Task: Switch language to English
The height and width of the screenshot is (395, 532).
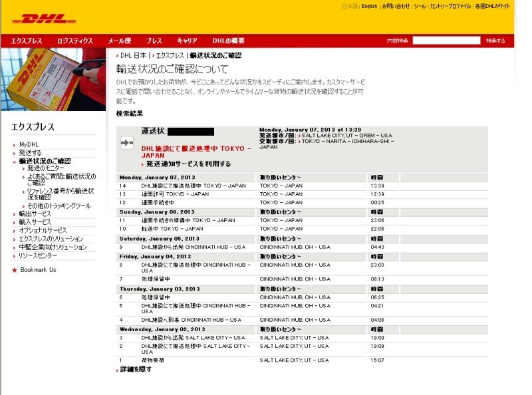Action: 369,6
